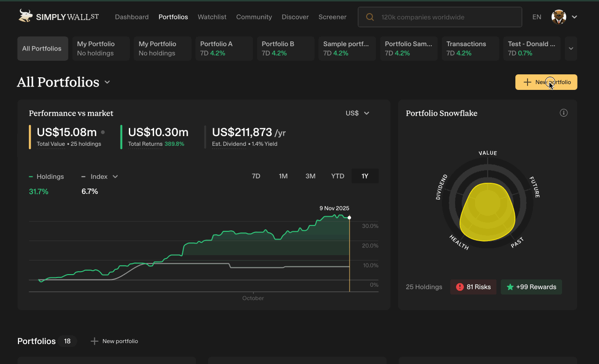This screenshot has width=599, height=364.
Task: Select the 1Y time range
Action: click(365, 176)
